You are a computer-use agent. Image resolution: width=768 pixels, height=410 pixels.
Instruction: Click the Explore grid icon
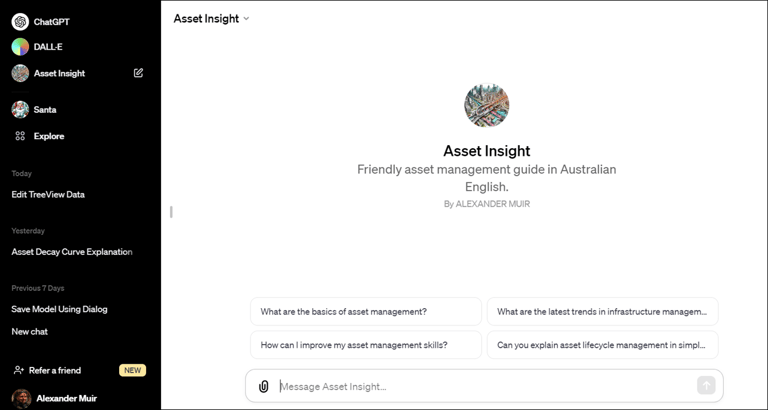(x=20, y=136)
